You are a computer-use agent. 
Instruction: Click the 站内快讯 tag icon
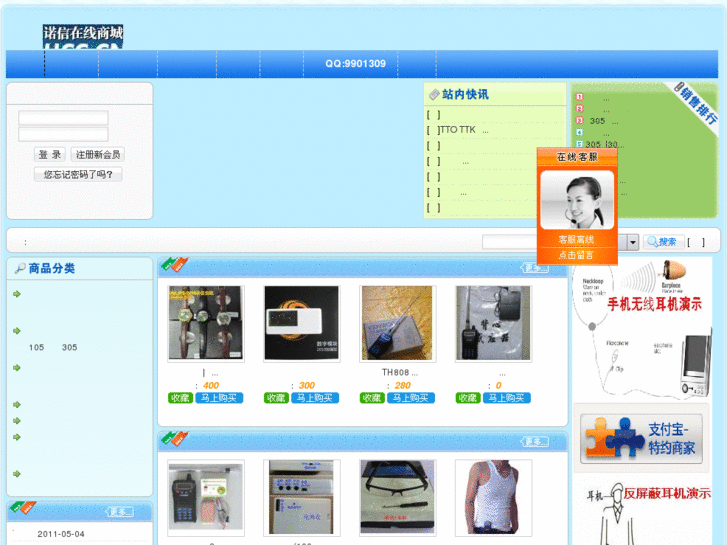(x=434, y=95)
